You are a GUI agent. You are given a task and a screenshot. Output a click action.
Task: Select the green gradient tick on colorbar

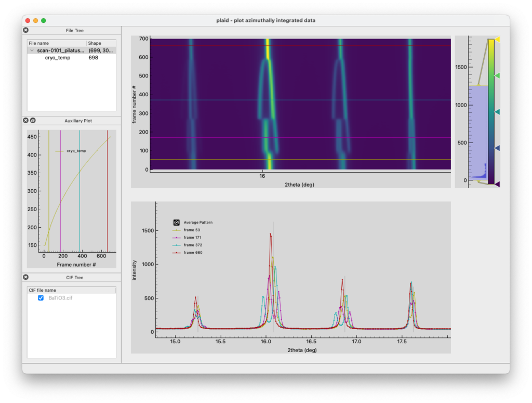pos(497,76)
